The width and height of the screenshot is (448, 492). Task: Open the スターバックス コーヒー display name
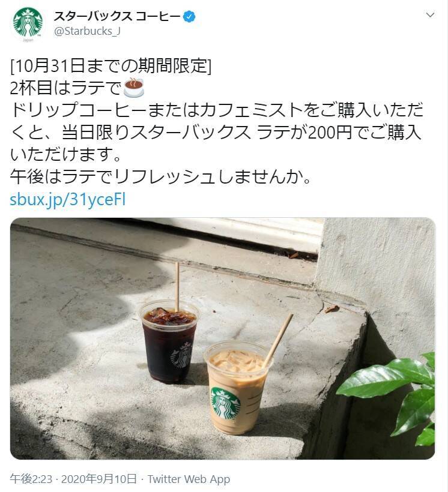[x=117, y=16]
